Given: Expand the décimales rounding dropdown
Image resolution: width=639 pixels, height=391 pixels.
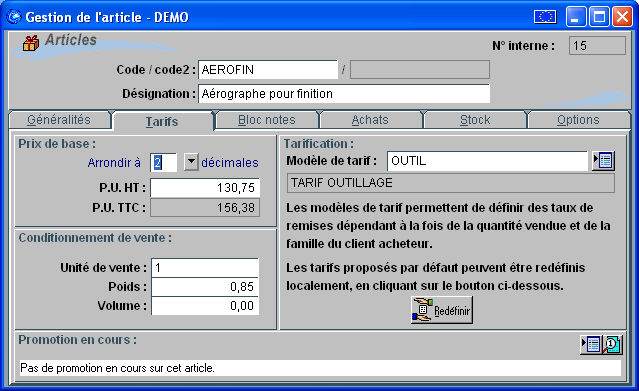Looking at the screenshot, I should 191,162.
